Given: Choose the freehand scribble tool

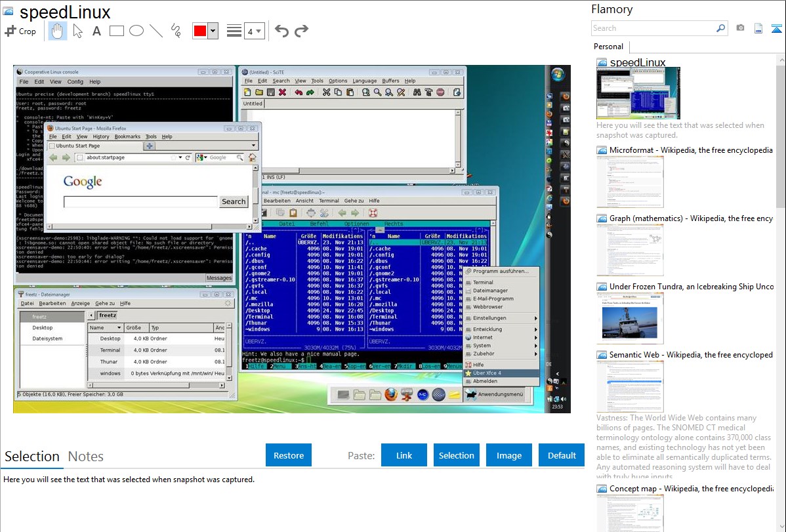Looking at the screenshot, I should (x=176, y=31).
